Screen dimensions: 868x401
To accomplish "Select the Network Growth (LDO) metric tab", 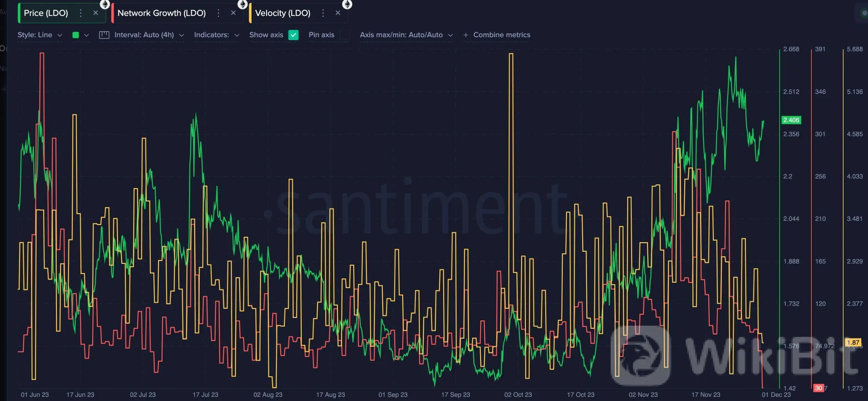I will (x=161, y=13).
